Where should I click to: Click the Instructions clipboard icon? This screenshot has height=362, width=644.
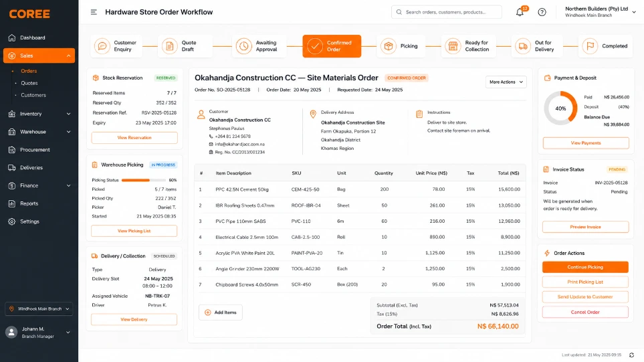click(x=419, y=114)
